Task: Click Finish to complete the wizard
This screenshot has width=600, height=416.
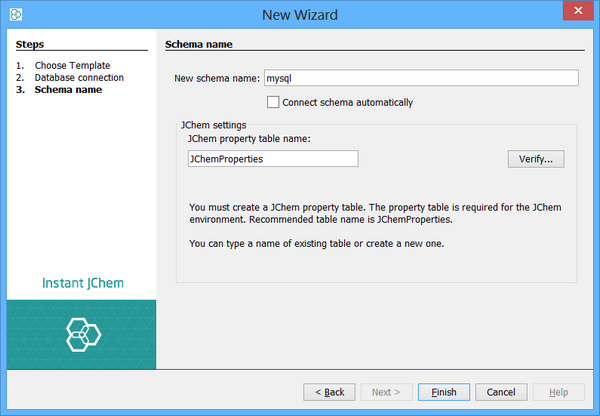Action: tap(444, 392)
